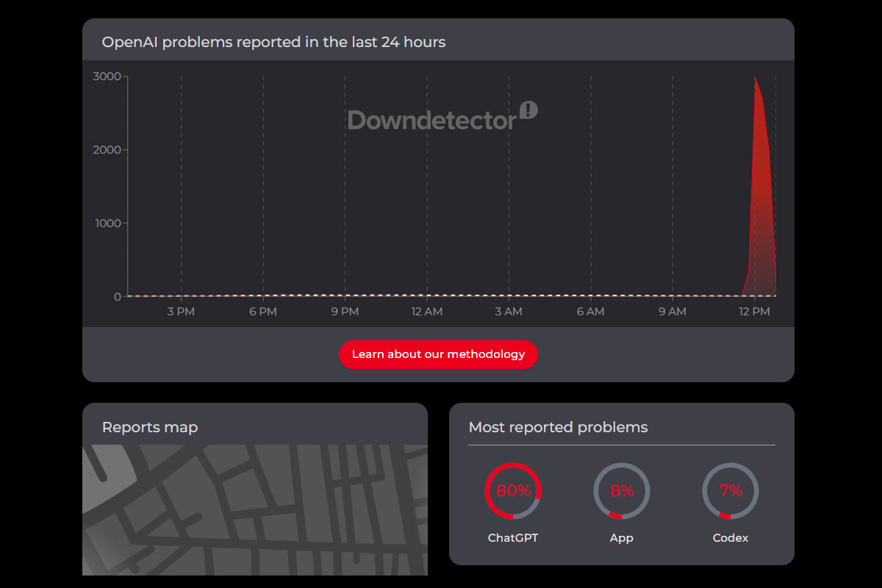The height and width of the screenshot is (588, 882).
Task: Select the App 8% donut chart
Action: (622, 491)
